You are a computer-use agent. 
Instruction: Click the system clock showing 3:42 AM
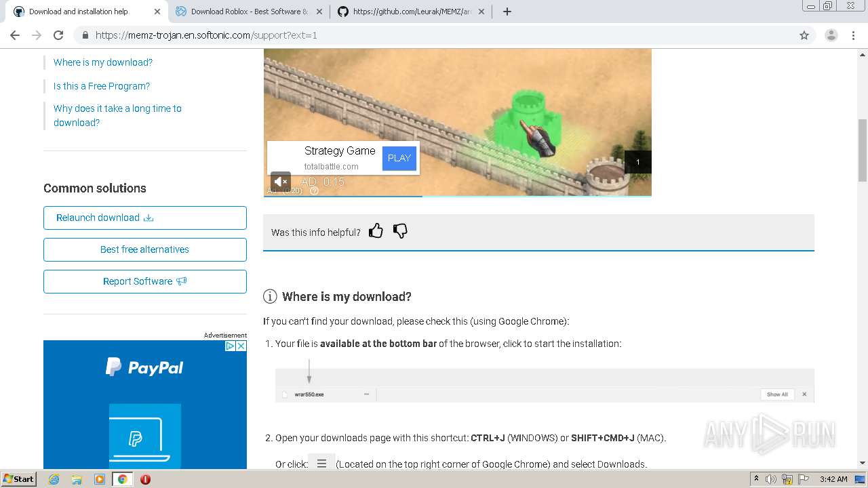tap(833, 479)
